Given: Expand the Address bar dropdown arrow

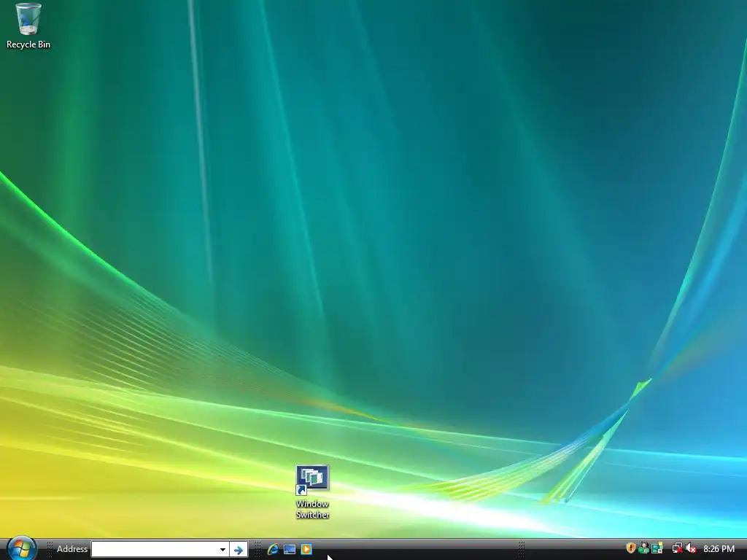Looking at the screenshot, I should [222, 550].
